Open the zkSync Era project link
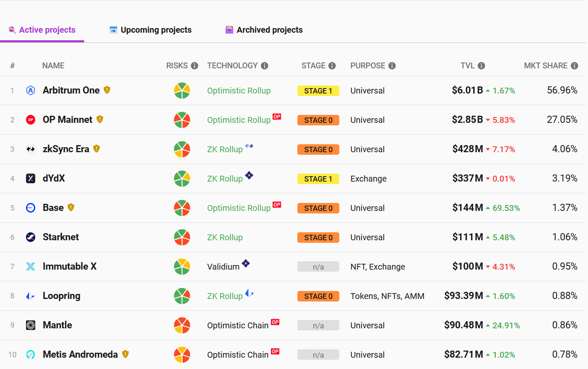This screenshot has width=588, height=369. point(66,149)
